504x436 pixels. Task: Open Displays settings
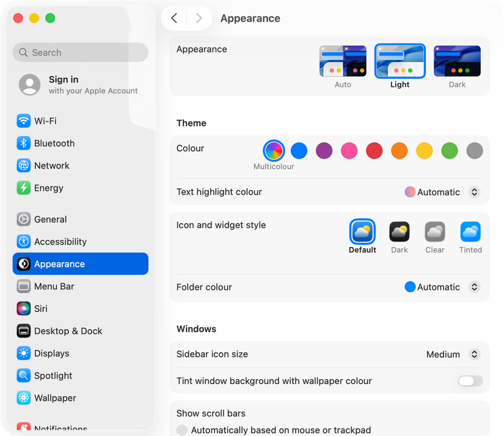tap(53, 353)
